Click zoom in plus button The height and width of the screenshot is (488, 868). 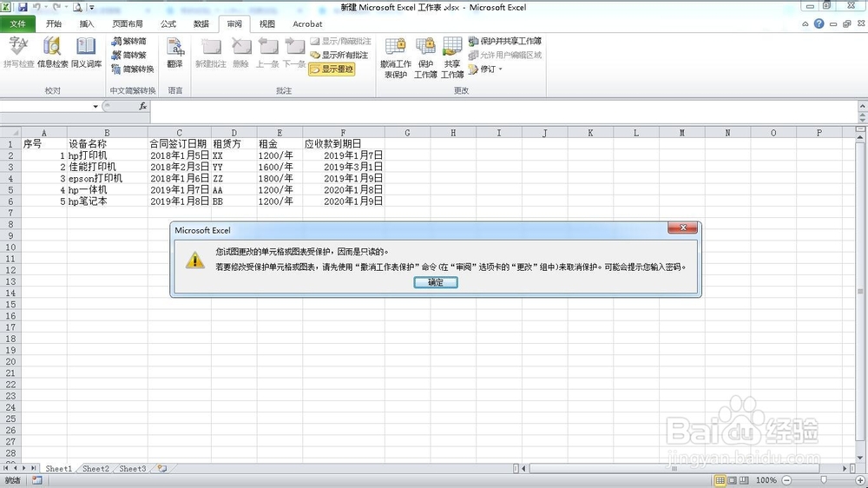[x=860, y=480]
